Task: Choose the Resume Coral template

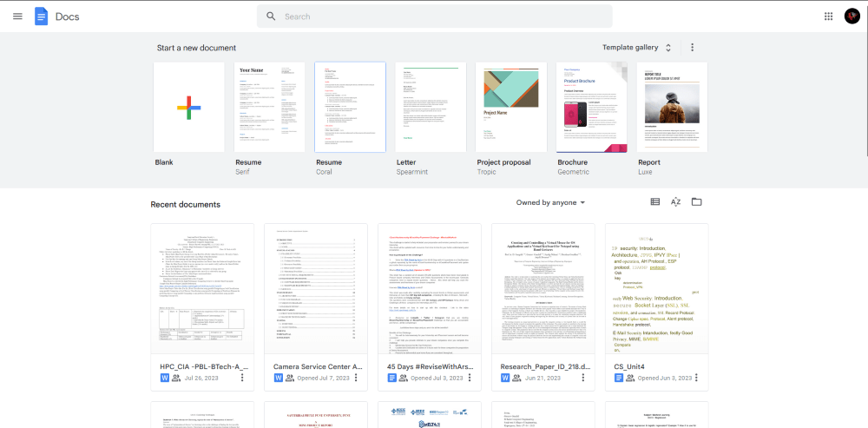Action: point(351,107)
